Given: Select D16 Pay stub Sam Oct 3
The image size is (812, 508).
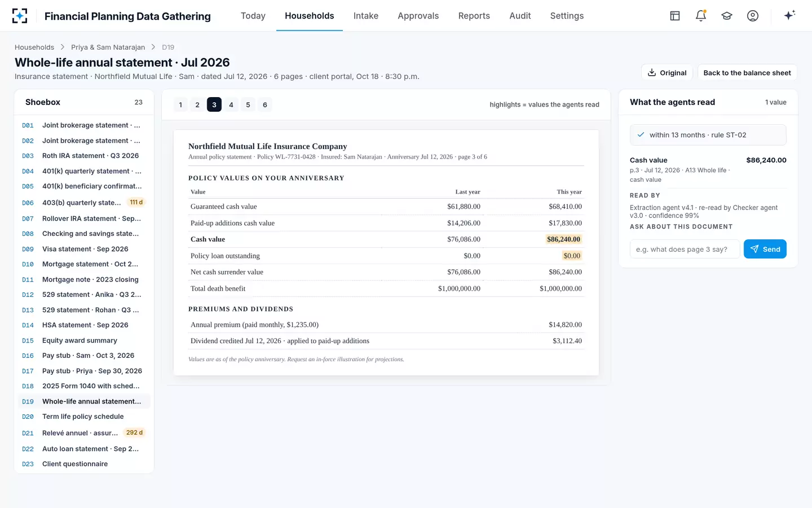Looking at the screenshot, I should point(84,356).
